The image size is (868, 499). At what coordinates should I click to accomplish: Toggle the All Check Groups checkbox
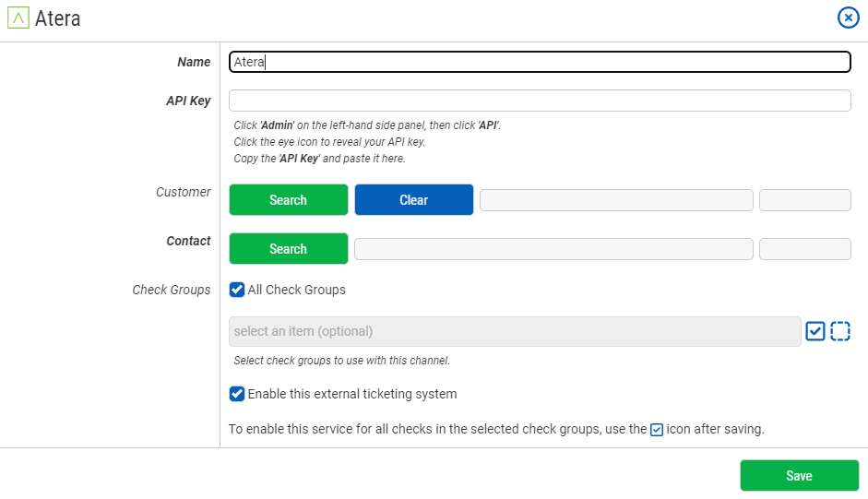pos(237,290)
